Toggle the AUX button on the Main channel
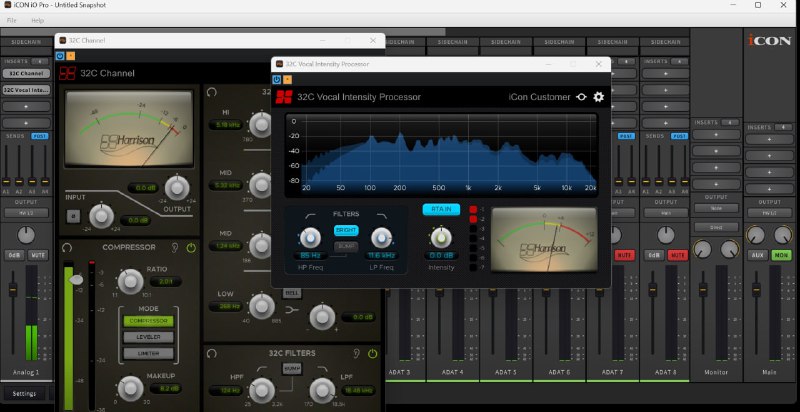 (757, 255)
